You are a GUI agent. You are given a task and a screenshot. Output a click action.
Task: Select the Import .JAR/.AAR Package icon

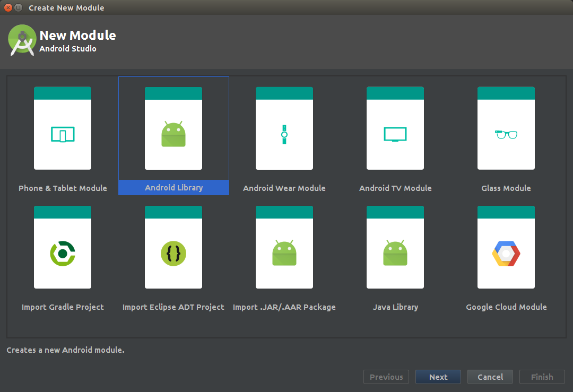pyautogui.click(x=284, y=247)
